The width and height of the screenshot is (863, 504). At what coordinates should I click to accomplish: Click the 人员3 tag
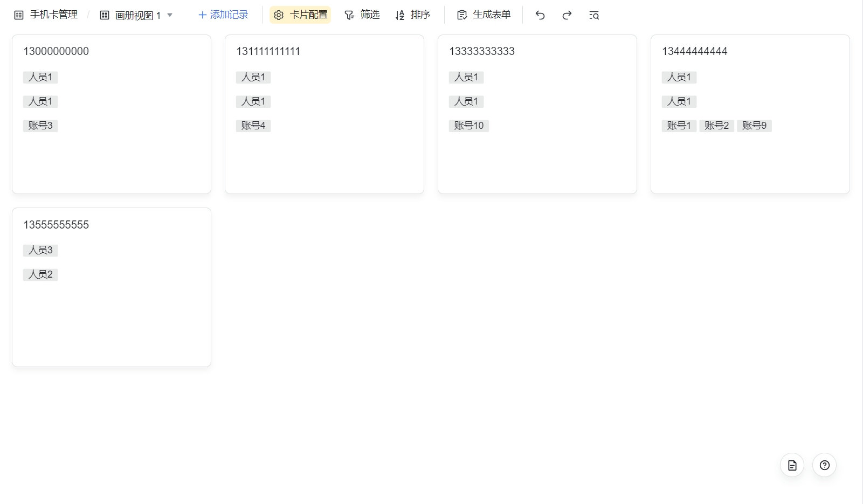[x=40, y=250]
